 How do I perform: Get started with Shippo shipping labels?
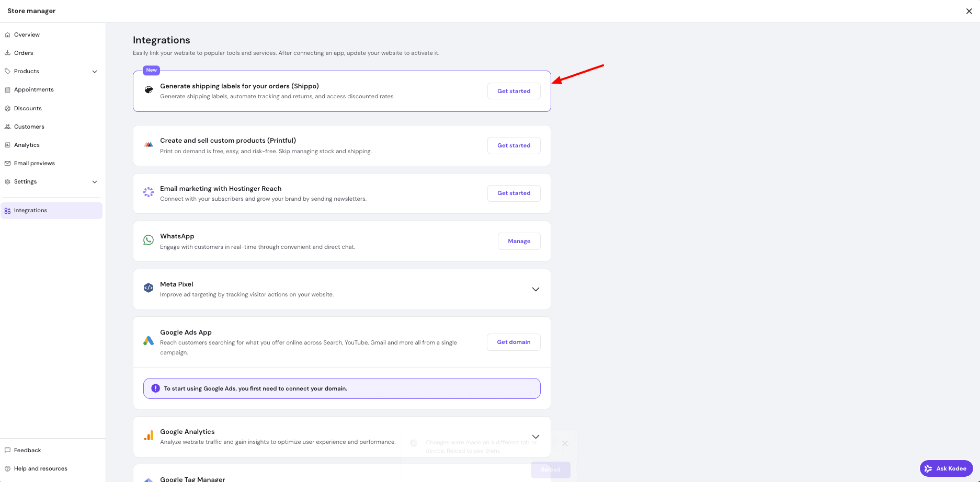pos(514,91)
